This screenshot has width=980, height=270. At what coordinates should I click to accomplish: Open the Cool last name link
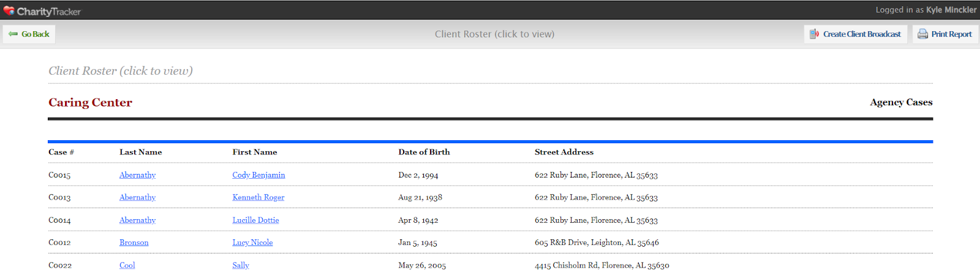point(127,265)
